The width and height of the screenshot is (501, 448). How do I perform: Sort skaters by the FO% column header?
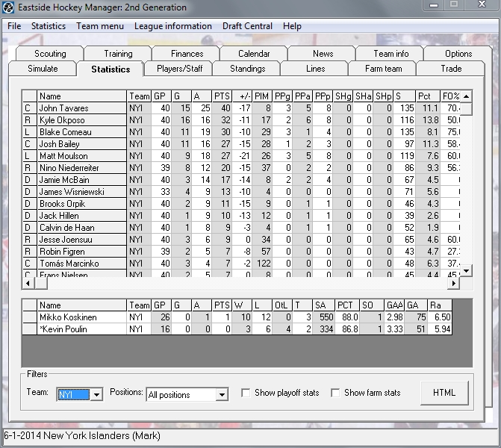point(450,96)
